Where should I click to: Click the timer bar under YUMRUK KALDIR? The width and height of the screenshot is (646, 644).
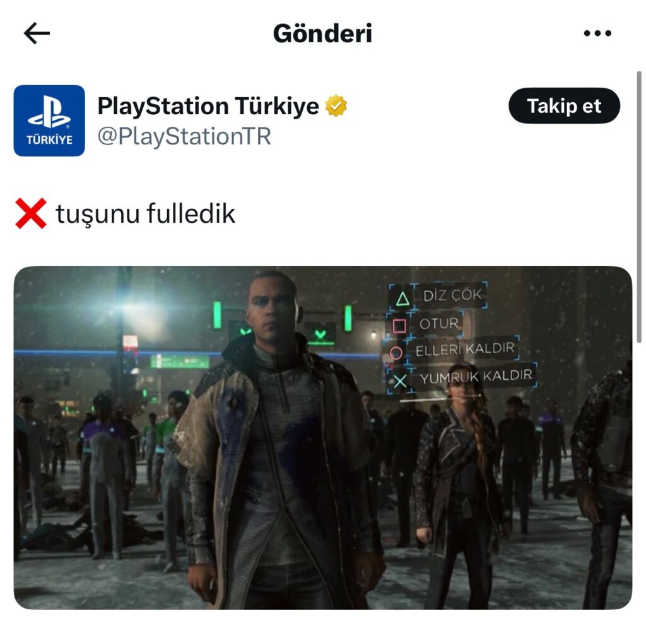pyautogui.click(x=440, y=398)
